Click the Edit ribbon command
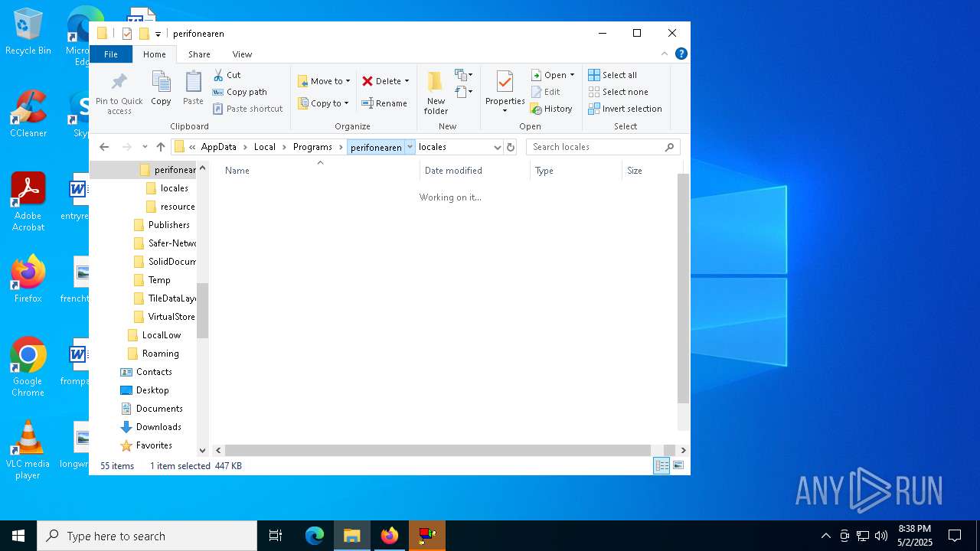The height and width of the screenshot is (551, 980). (x=545, y=92)
